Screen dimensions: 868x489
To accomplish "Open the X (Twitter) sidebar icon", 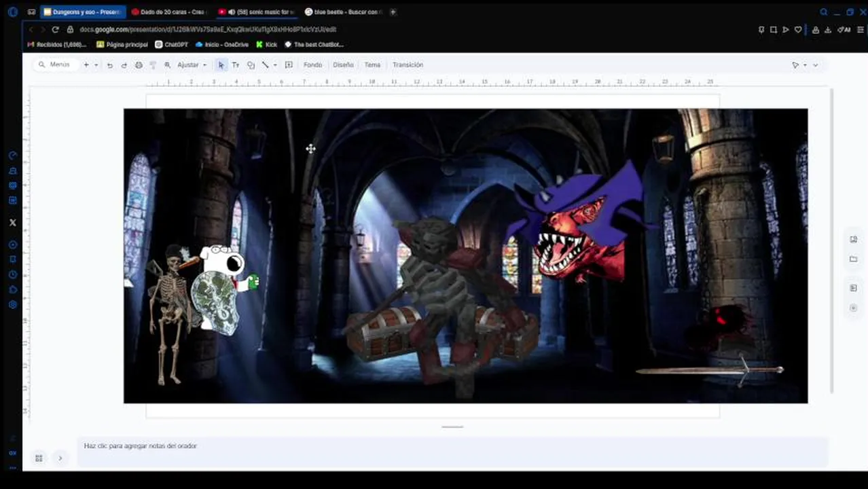I will [x=13, y=222].
